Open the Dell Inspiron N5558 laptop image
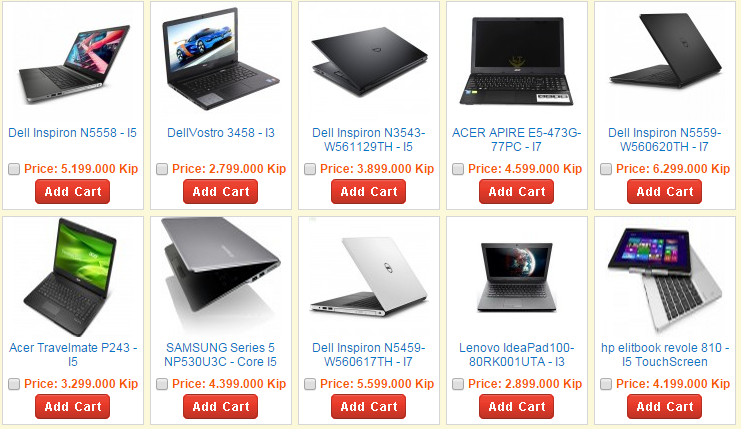741x429 pixels. pos(73,63)
